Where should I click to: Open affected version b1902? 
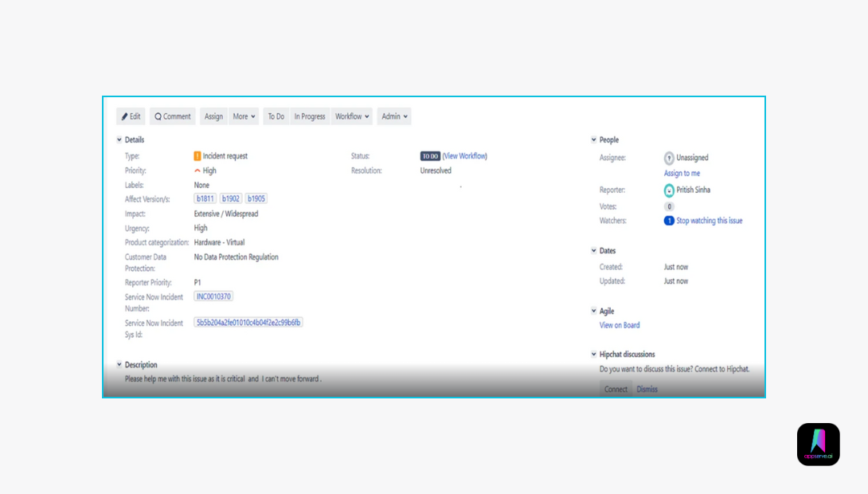point(230,198)
